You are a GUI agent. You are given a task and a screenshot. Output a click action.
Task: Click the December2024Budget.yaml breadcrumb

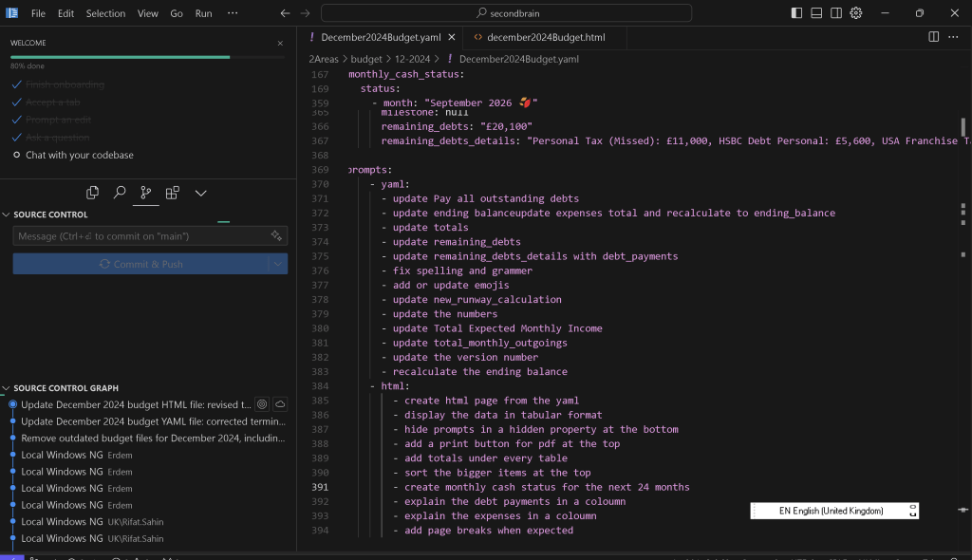(x=518, y=59)
